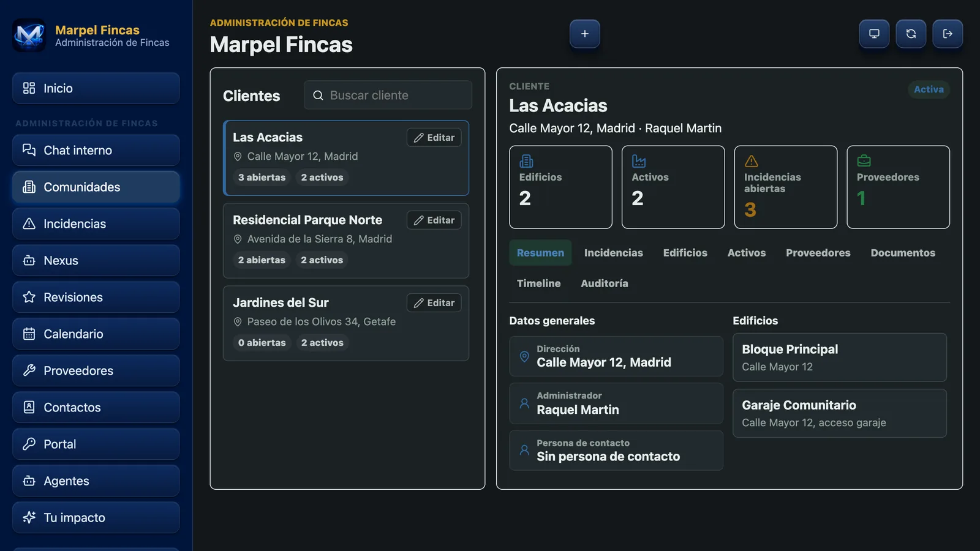Viewport: 980px width, 551px height.
Task: Click the person icon next to Administrador
Action: point(524,403)
